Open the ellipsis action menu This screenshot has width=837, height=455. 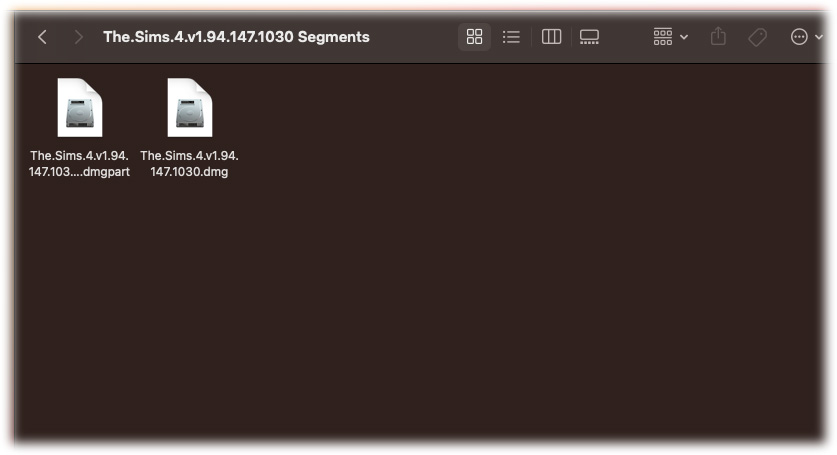tap(799, 37)
